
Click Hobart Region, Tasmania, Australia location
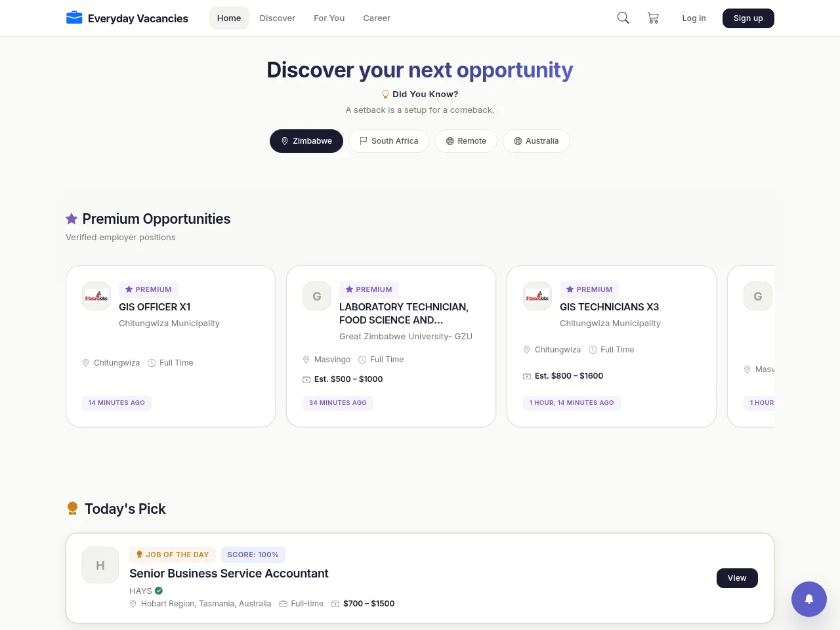[206, 604]
